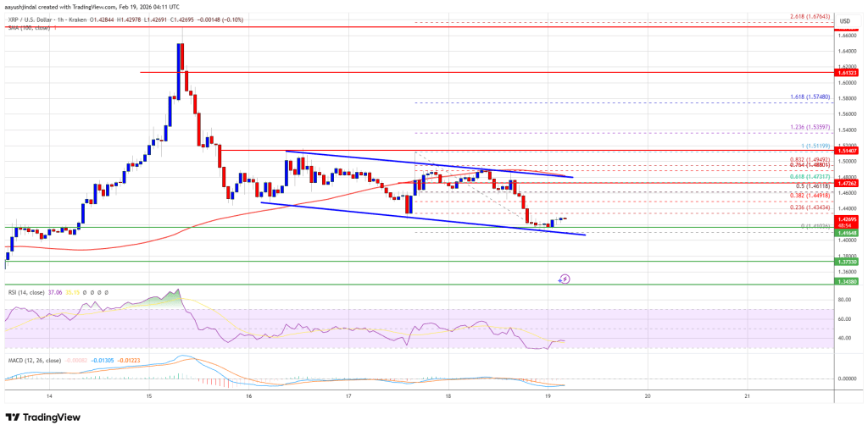Click the 0.00000 level on the MACD scale
The height and width of the screenshot is (431, 868).
(847, 379)
